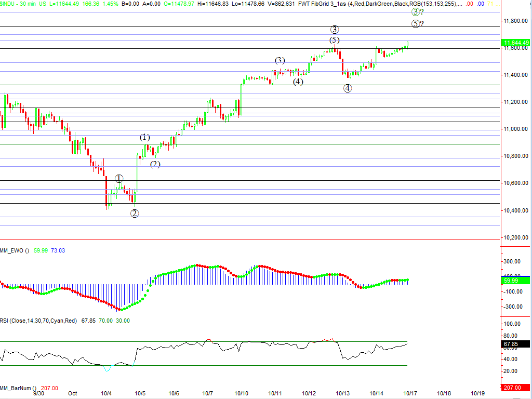The height and width of the screenshot is (399, 532).
Task: Click the red 207.00 bar number tag
Action: click(516, 388)
